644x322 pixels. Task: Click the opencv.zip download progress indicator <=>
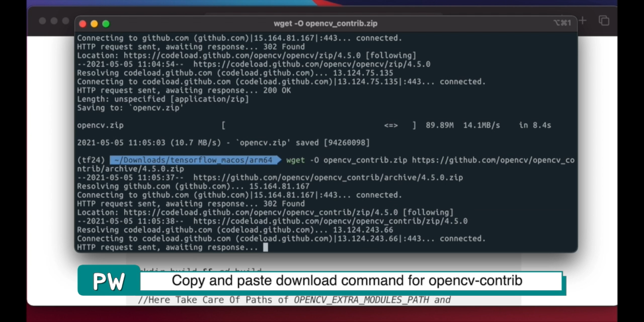[x=391, y=125]
